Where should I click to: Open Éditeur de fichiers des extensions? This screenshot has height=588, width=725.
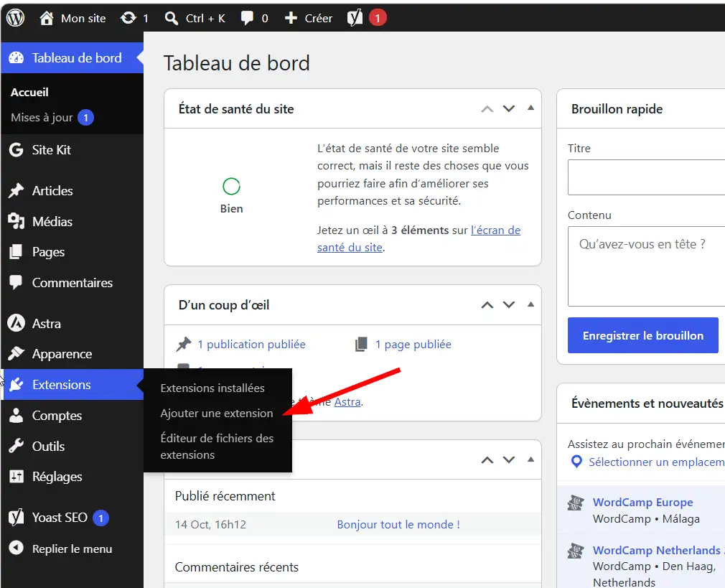tap(217, 447)
